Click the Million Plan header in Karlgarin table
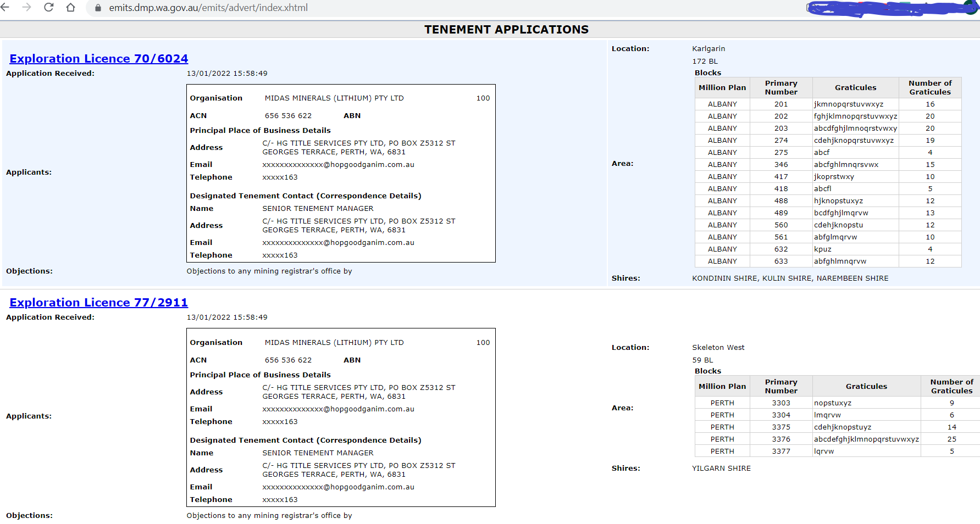The height and width of the screenshot is (524, 980). [x=722, y=88]
